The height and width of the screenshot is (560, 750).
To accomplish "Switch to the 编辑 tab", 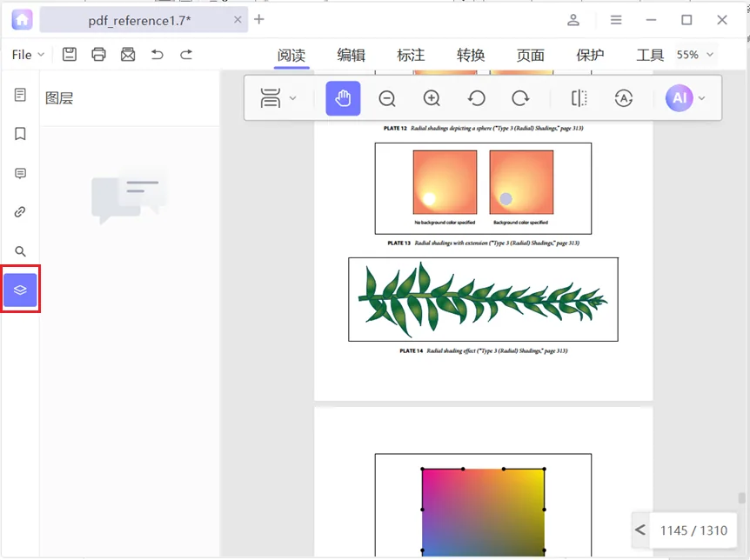I will coord(352,56).
